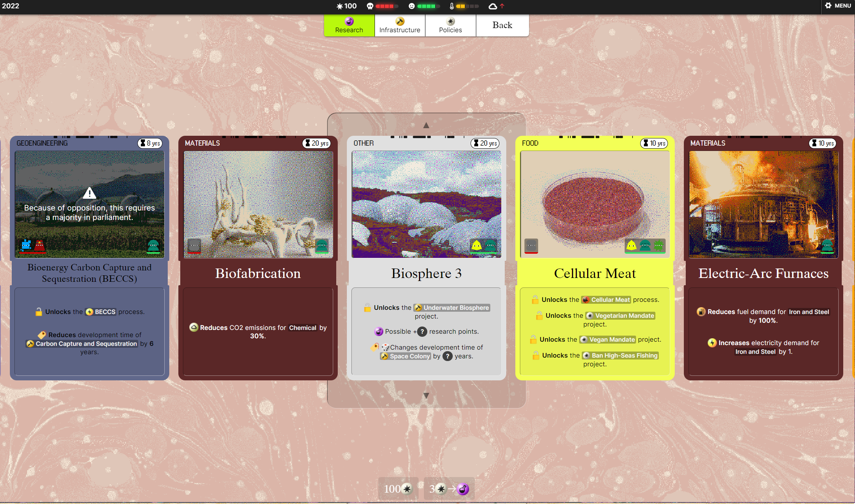Click the Underwater Biosphere project tag
Image resolution: width=855 pixels, height=504 pixels.
click(452, 308)
